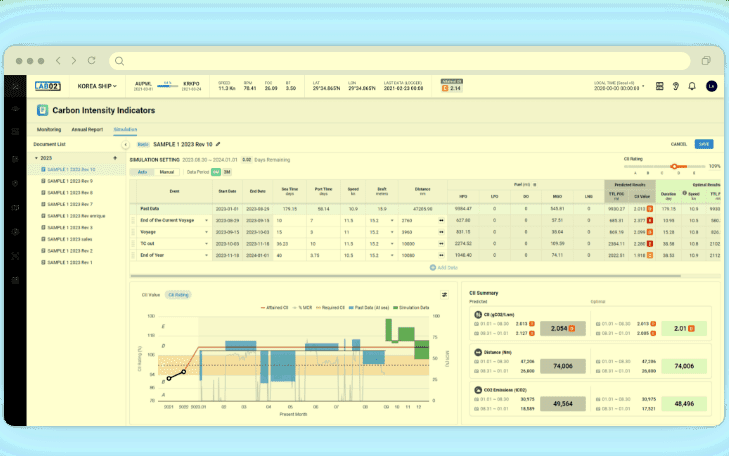Click the chart swap settings icon
729x456 pixels.
pos(443,294)
